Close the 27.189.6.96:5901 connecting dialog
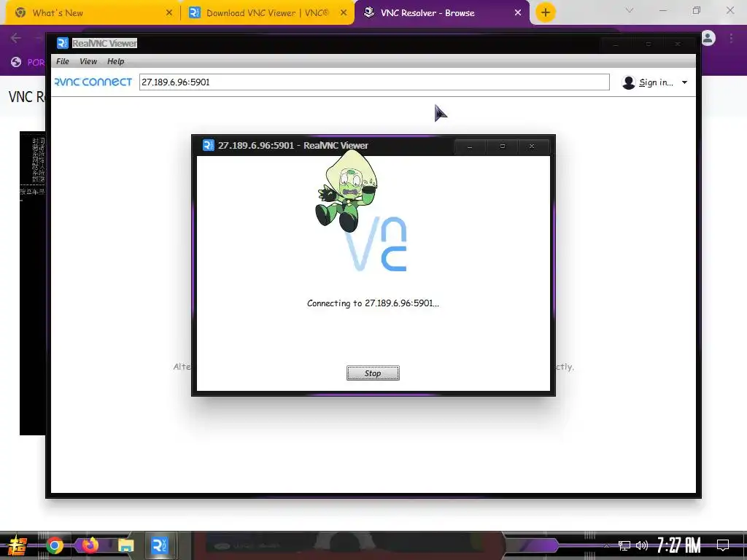The height and width of the screenshot is (560, 747). [532, 147]
